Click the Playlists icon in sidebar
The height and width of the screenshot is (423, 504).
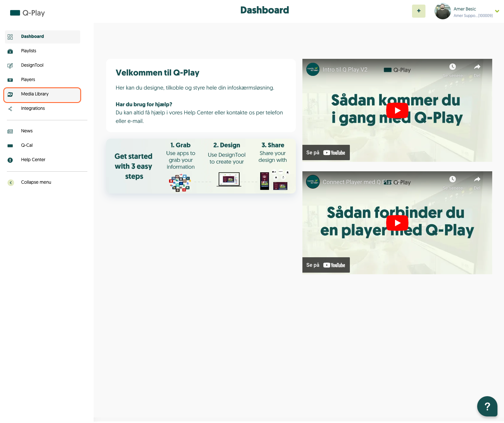tap(10, 51)
